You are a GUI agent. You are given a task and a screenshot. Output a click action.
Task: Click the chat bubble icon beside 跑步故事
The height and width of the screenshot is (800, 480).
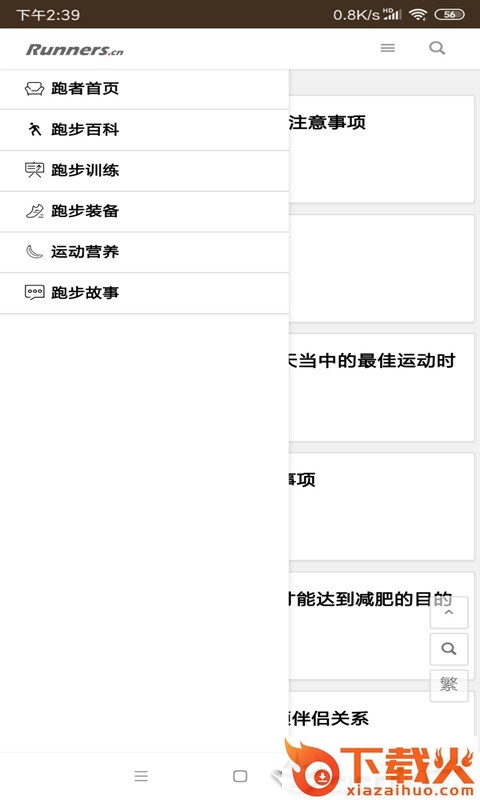point(34,292)
